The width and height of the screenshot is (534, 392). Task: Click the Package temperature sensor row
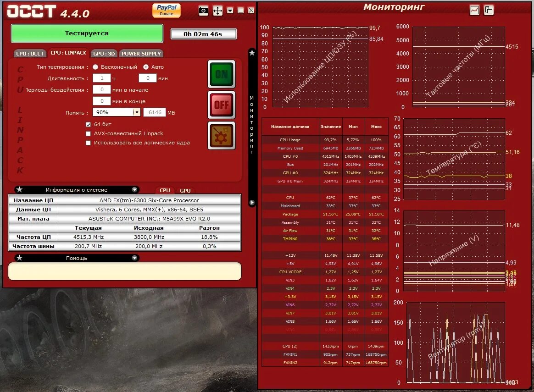325,214
